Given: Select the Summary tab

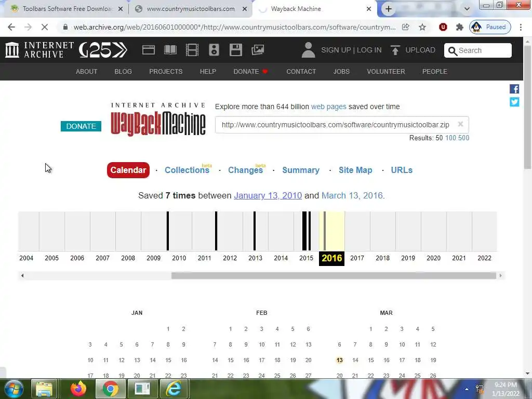Looking at the screenshot, I should pyautogui.click(x=301, y=170).
